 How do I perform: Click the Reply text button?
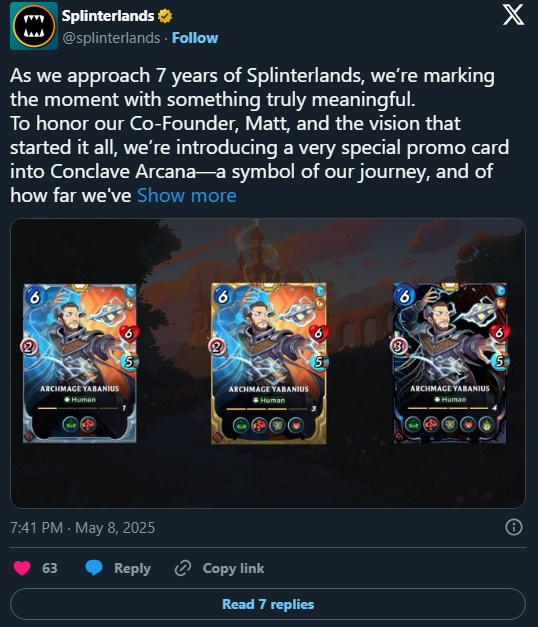click(132, 568)
